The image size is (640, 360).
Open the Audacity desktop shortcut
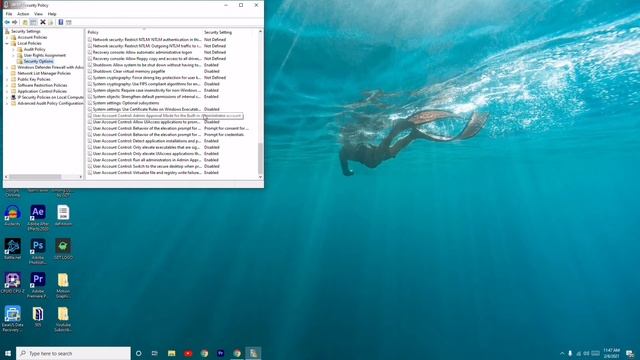13,216
